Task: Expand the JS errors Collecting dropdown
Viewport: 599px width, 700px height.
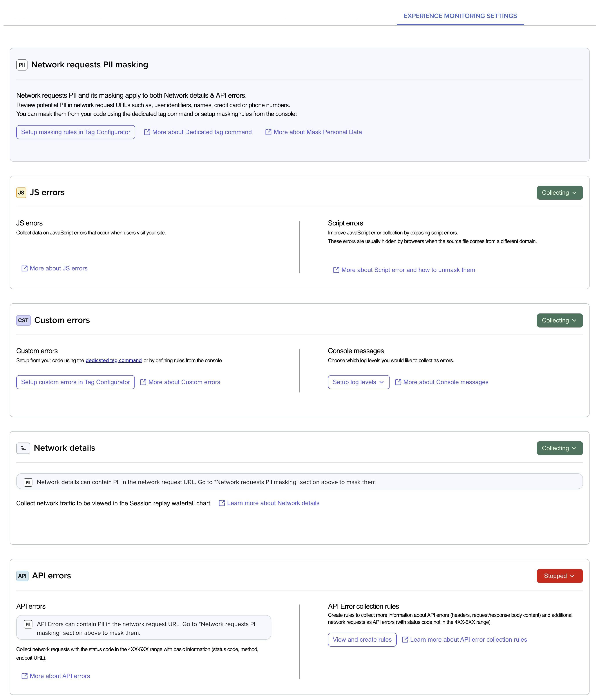Action: tap(559, 193)
